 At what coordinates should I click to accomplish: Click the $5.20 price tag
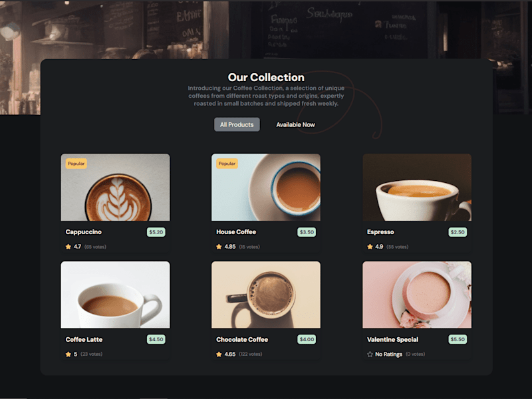pyautogui.click(x=156, y=232)
